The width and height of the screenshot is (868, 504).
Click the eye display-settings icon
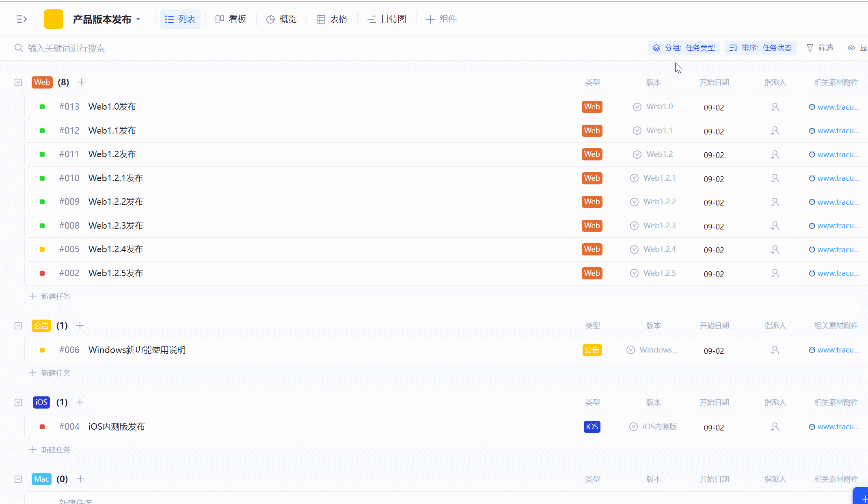click(851, 48)
